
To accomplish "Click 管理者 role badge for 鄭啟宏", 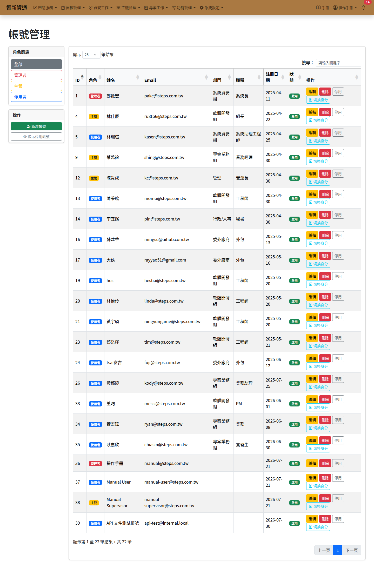I will coord(95,96).
